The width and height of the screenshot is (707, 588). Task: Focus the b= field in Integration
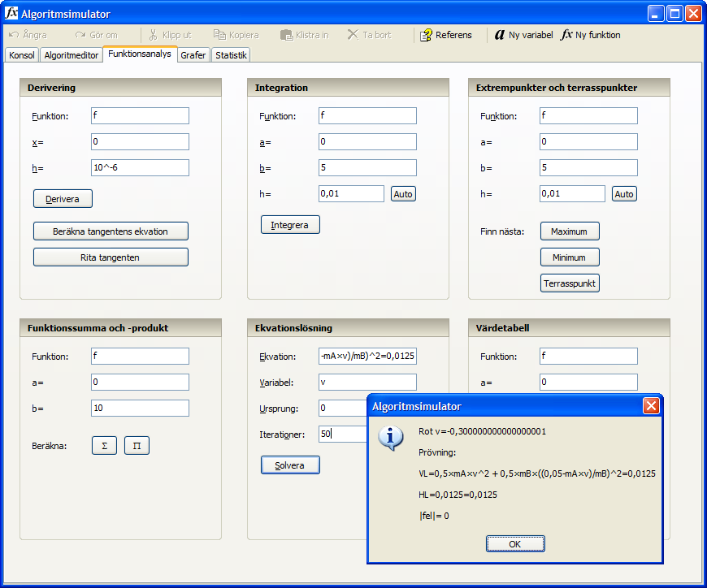pyautogui.click(x=367, y=167)
